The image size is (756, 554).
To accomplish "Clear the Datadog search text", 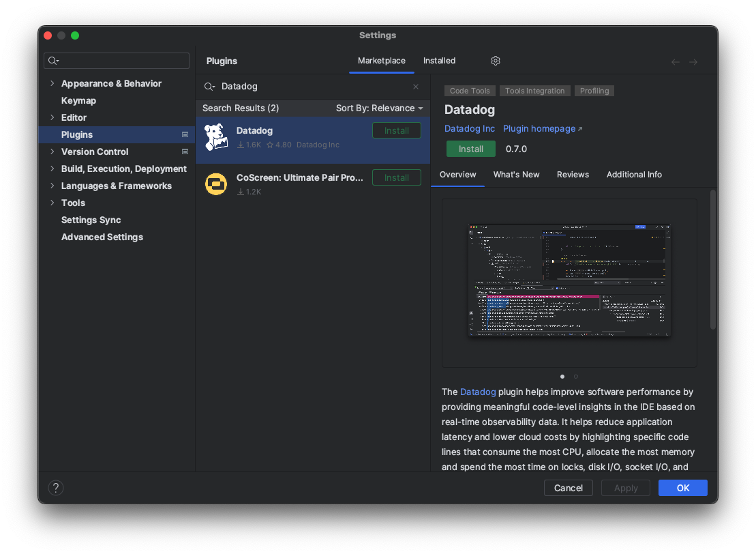I will (x=416, y=87).
